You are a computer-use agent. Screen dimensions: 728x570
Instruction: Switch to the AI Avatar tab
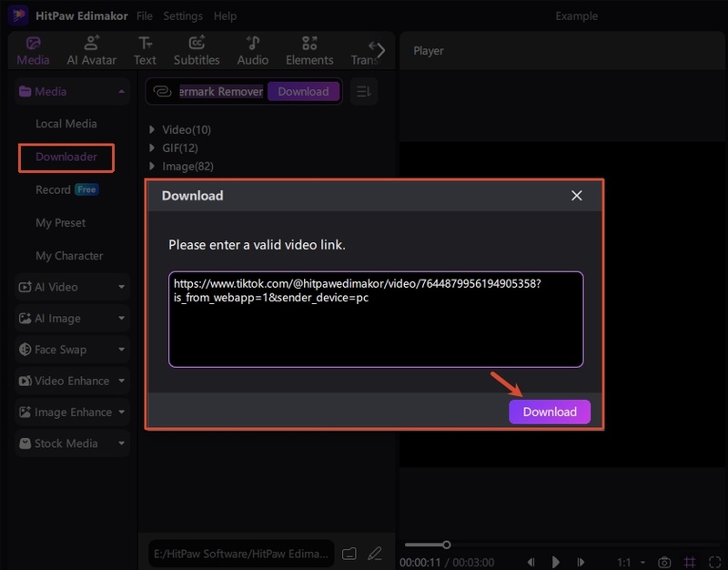[x=92, y=51]
